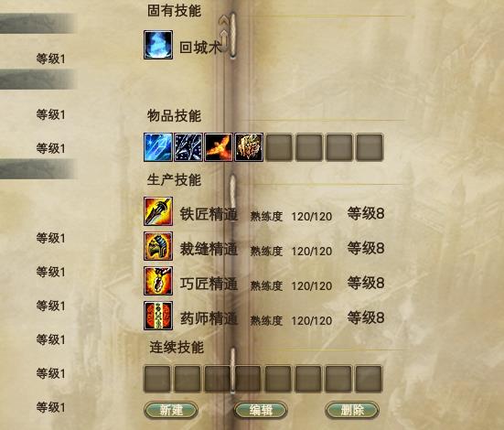Select the snowstorm item skill icon

tap(188, 147)
